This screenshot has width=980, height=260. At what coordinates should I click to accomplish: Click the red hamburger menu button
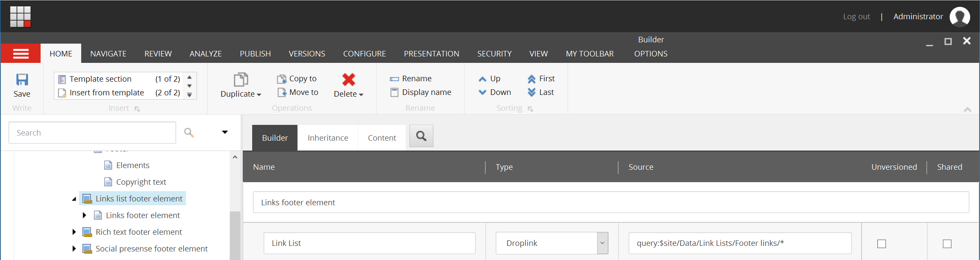pos(21,53)
